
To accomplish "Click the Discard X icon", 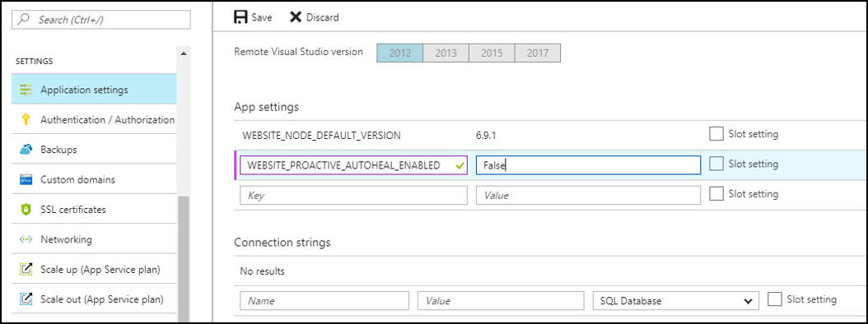I will tap(296, 17).
